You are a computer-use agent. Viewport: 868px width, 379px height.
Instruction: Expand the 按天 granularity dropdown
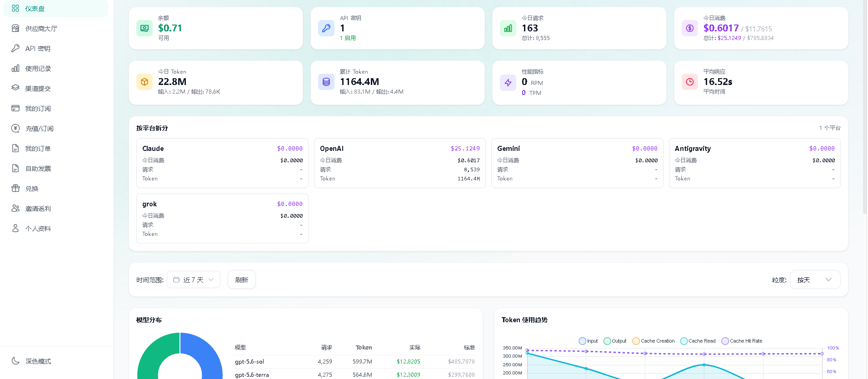(x=815, y=279)
